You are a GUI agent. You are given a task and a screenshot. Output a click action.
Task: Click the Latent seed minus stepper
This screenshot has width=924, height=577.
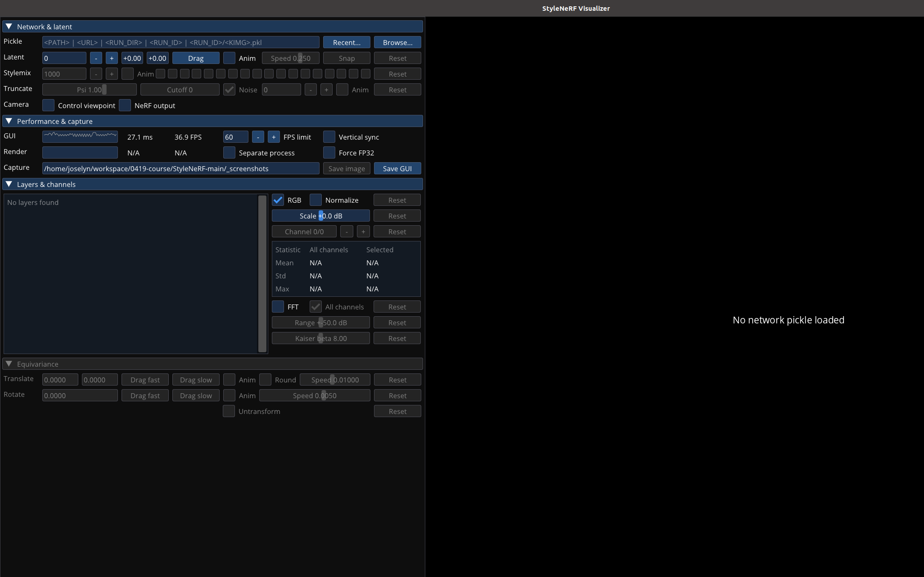click(x=96, y=58)
